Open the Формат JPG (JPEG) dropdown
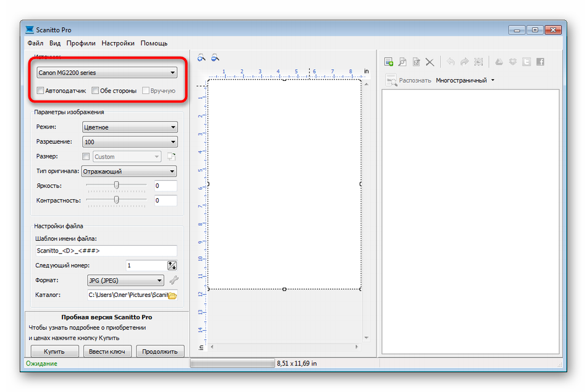This screenshot has width=587, height=392. [x=125, y=280]
